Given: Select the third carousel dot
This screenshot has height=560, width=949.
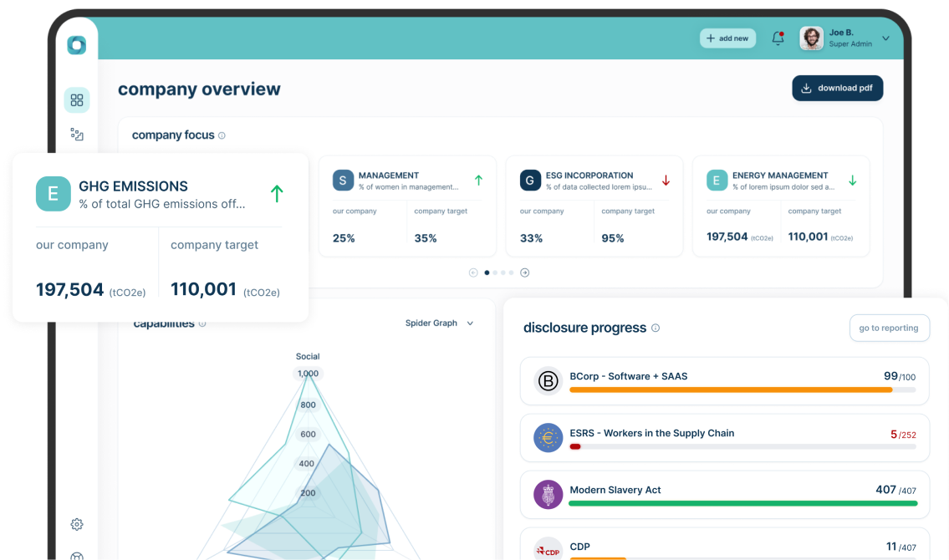Looking at the screenshot, I should [x=503, y=272].
